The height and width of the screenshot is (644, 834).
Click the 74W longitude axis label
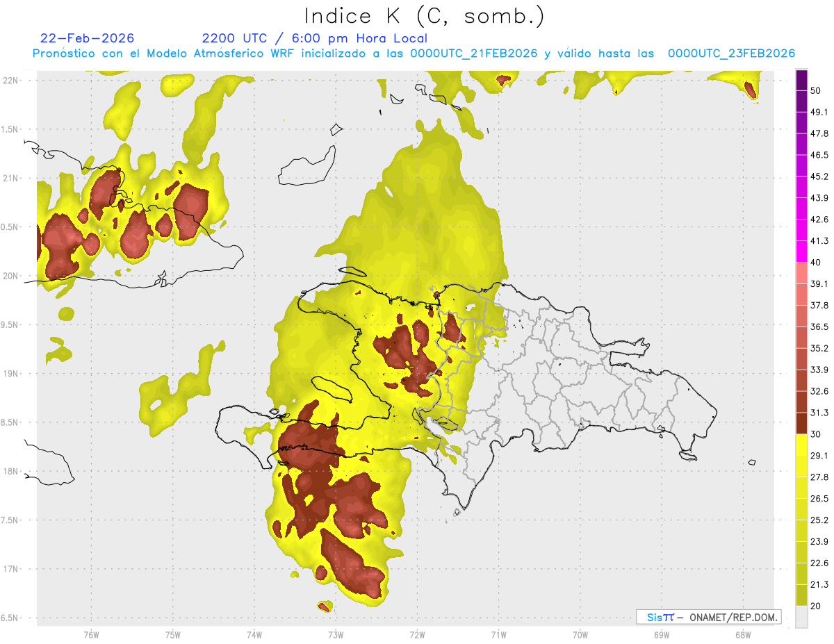point(254,634)
